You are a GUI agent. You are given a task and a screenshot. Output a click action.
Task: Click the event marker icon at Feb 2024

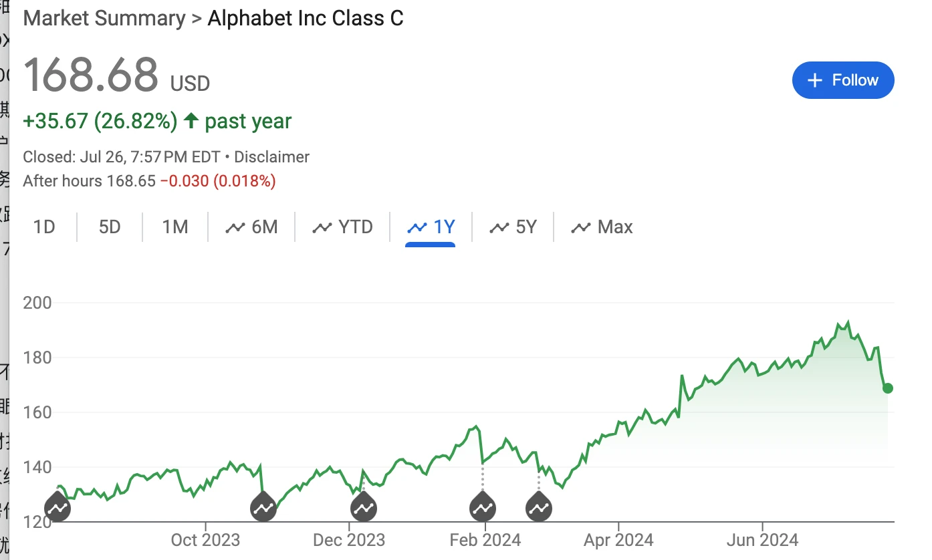(483, 509)
